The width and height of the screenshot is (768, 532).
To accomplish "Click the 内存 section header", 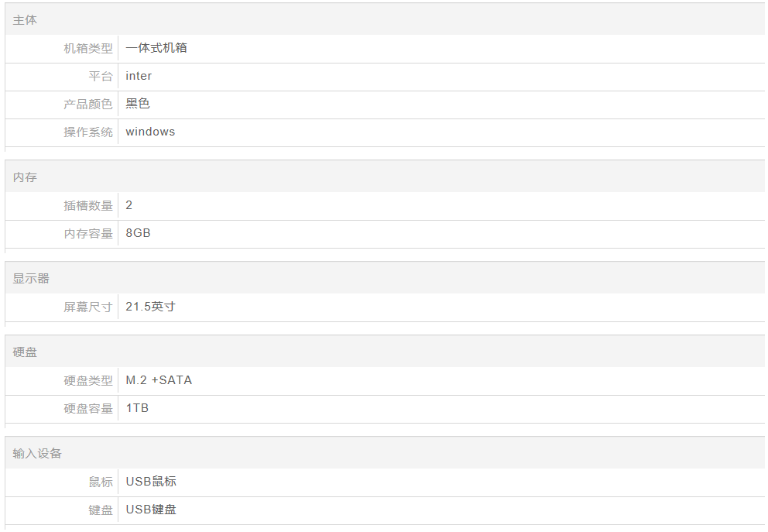I will coord(25,177).
